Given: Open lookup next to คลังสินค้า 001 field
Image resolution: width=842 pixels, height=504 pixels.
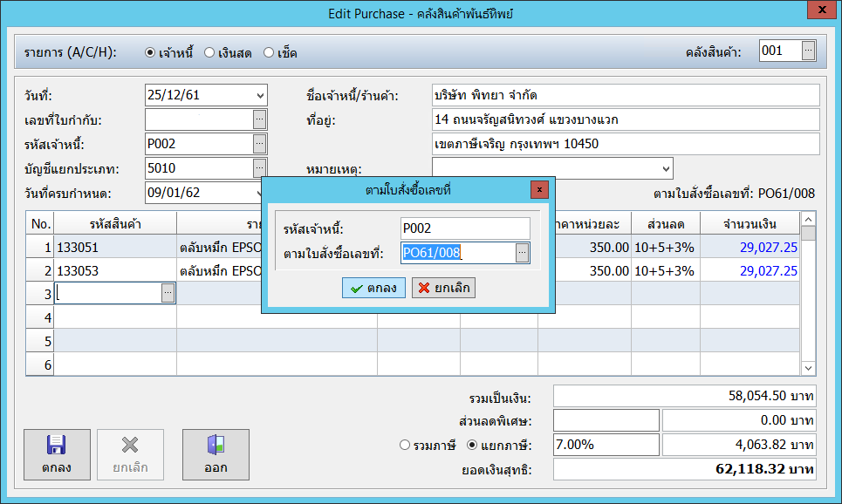Looking at the screenshot, I should click(x=808, y=51).
